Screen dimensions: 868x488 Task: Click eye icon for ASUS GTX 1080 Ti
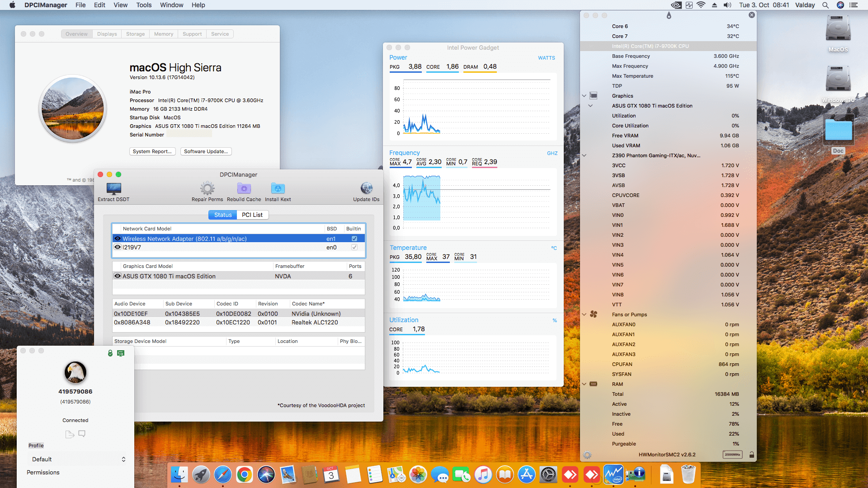(118, 276)
